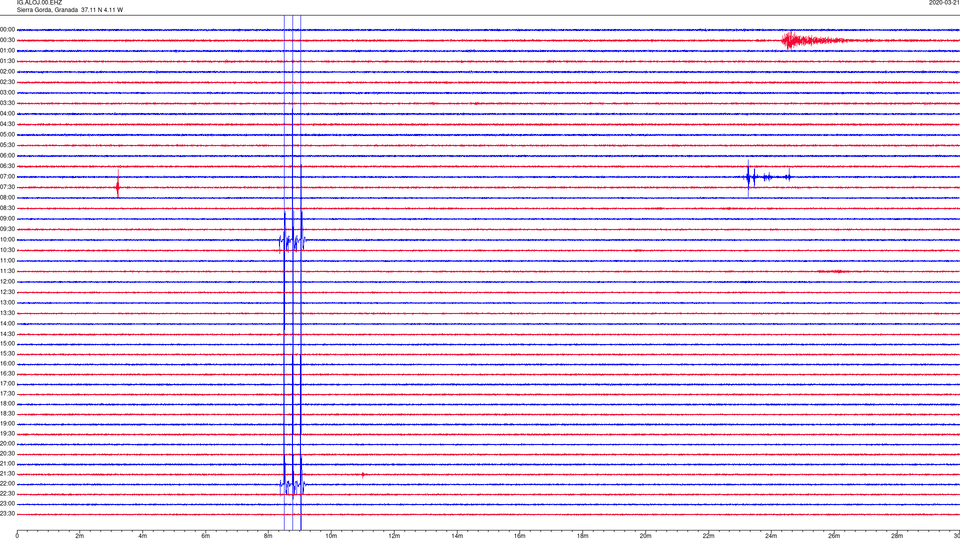Viewport: 960px width, 540px height.
Task: Click the 07:30 time row label
Action: coord(7,187)
